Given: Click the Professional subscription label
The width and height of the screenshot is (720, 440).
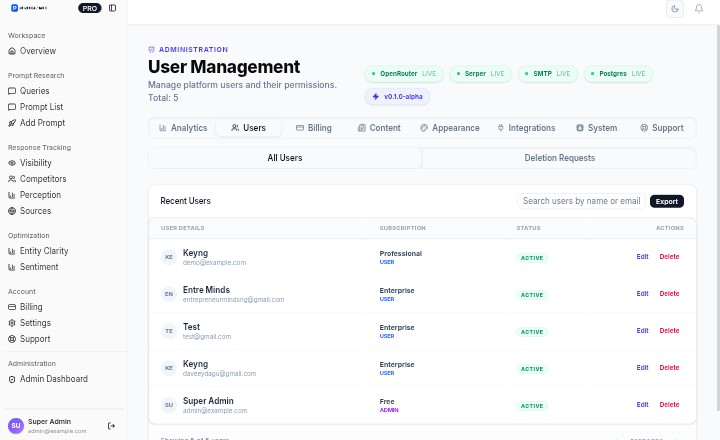Looking at the screenshot, I should [400, 254].
